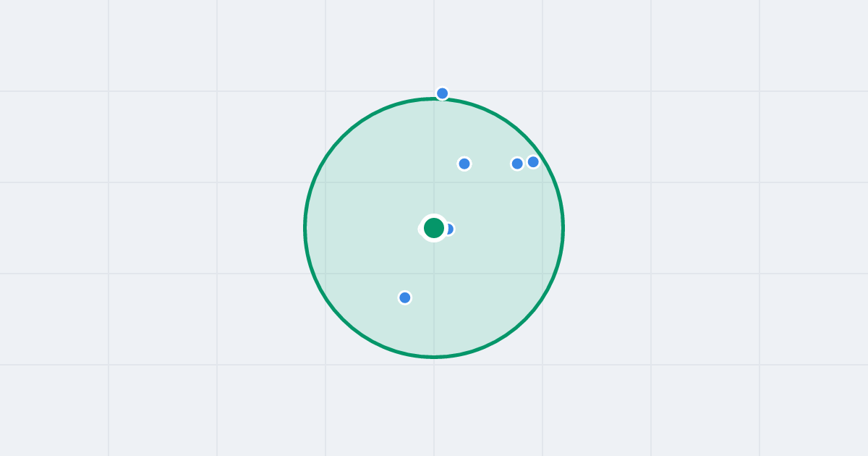Click empty map background below the circle
868x456 pixels.
434,405
